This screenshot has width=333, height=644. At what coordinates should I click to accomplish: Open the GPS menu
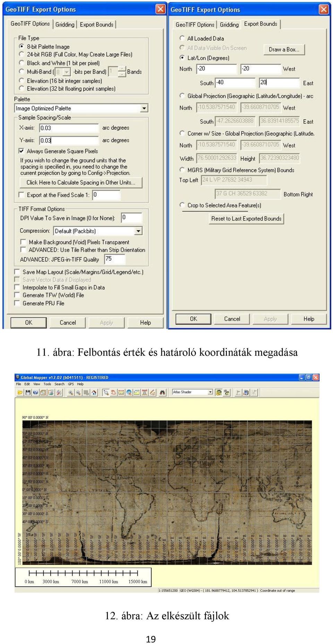pos(71,384)
